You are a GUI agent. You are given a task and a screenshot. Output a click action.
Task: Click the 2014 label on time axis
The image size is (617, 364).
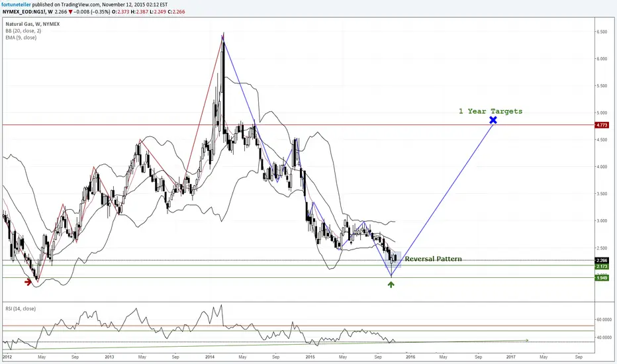pos(210,357)
